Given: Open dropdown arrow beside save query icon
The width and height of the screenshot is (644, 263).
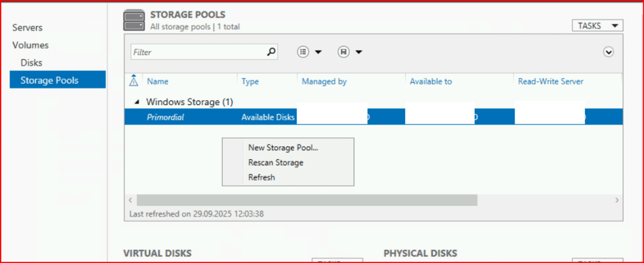Looking at the screenshot, I should click(x=359, y=52).
